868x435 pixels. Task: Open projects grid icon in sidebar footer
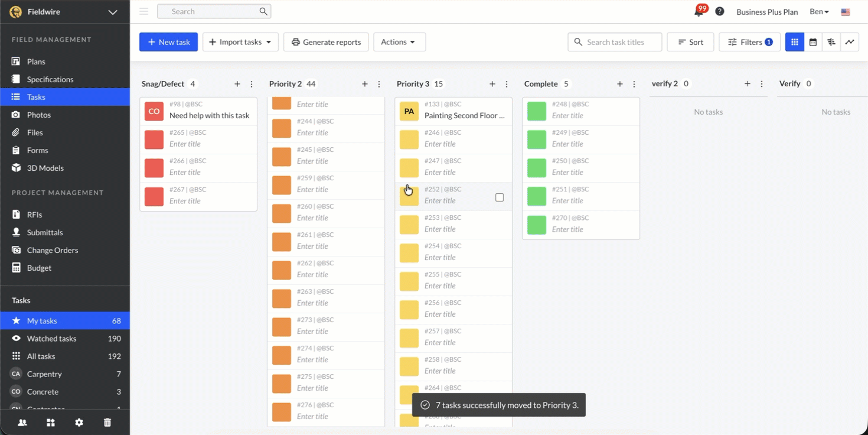pos(51,423)
